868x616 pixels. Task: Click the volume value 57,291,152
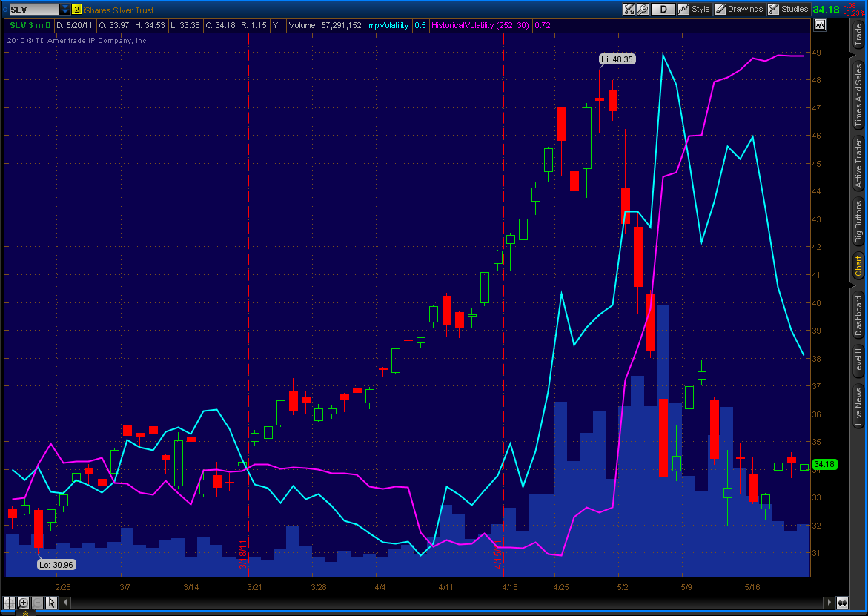pyautogui.click(x=342, y=25)
